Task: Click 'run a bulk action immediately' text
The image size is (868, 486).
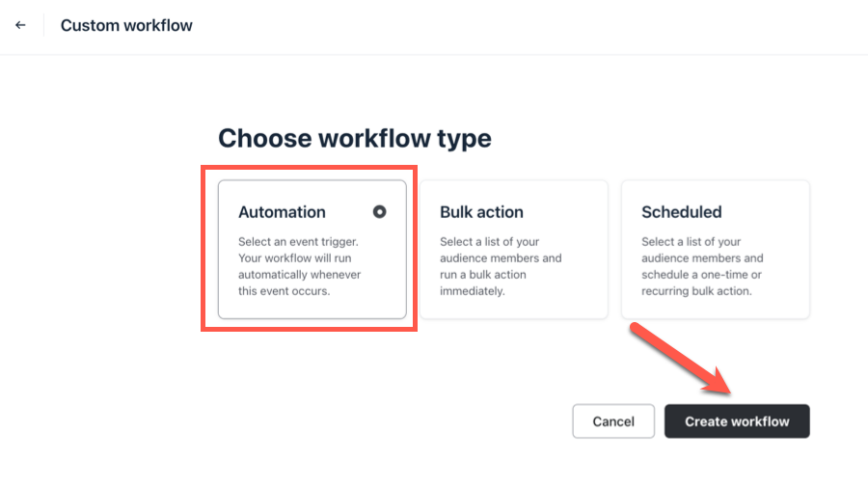Action: pyautogui.click(x=498, y=283)
